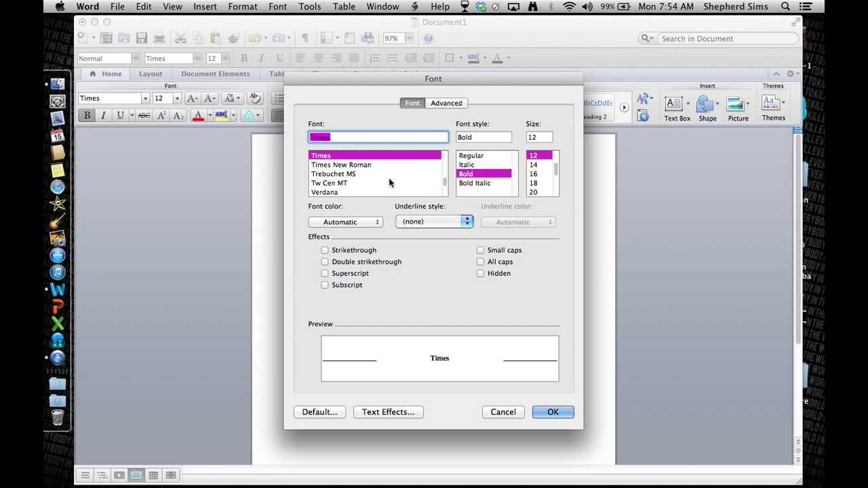Open the ribbon settings gear icon

pos(790,73)
